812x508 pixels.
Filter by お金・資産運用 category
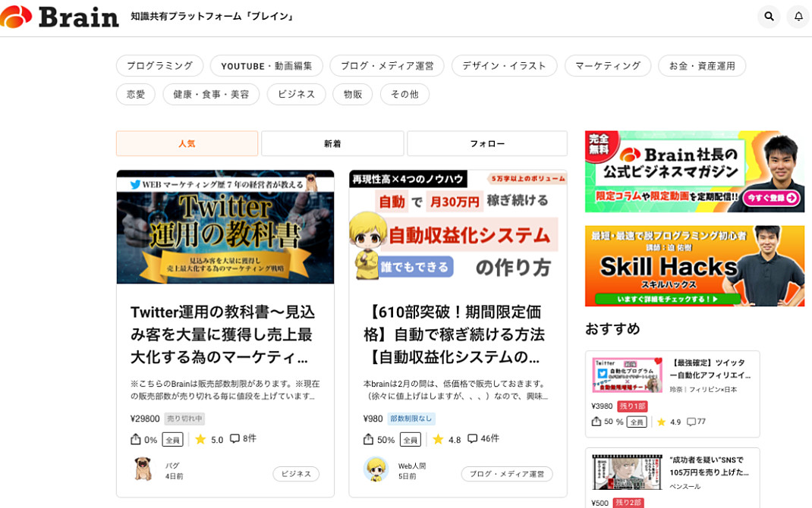coord(702,66)
